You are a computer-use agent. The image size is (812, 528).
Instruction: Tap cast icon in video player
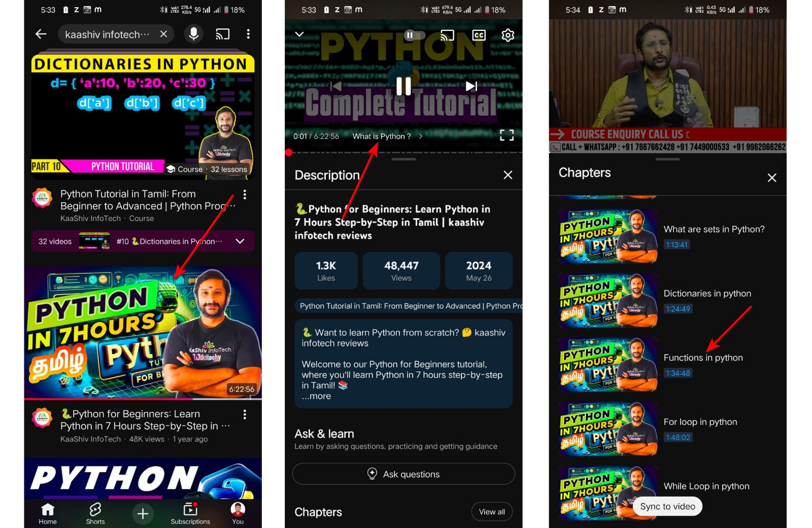[447, 35]
